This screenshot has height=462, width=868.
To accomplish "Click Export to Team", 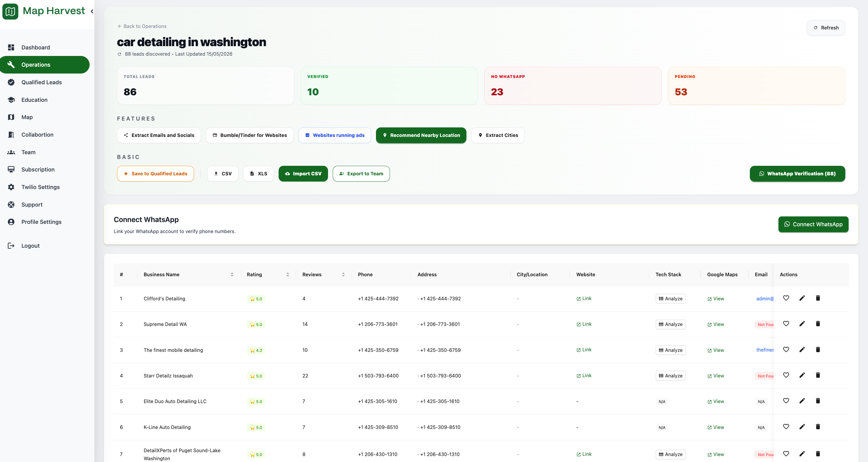I will [361, 174].
